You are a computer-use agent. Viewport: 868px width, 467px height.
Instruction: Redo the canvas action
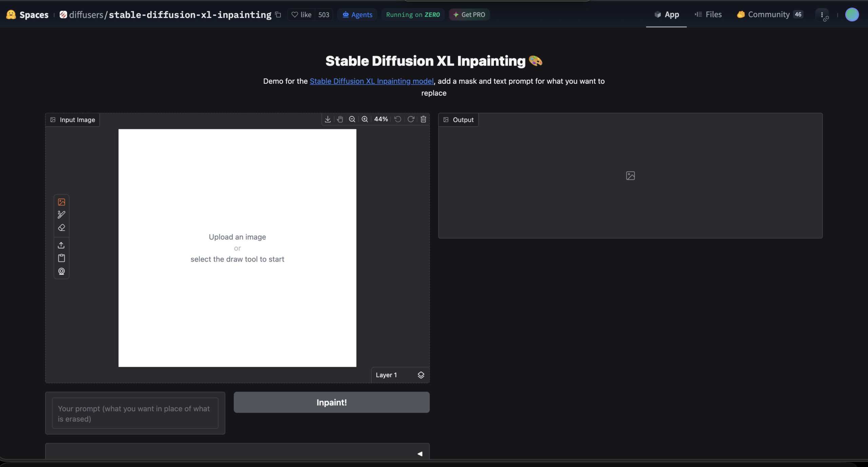(x=411, y=119)
